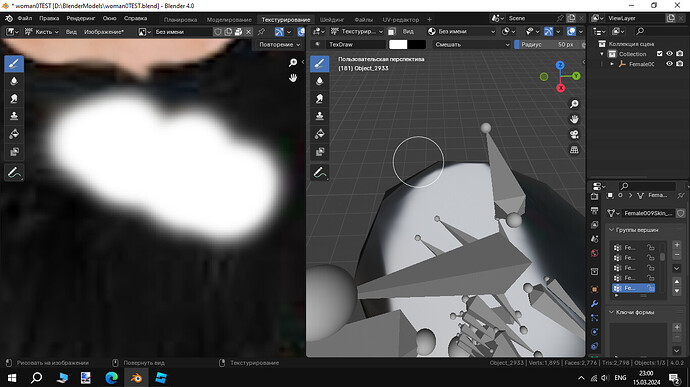Click the Z axis on navigation gizmo
This screenshot has height=387, width=690.
(x=560, y=65)
